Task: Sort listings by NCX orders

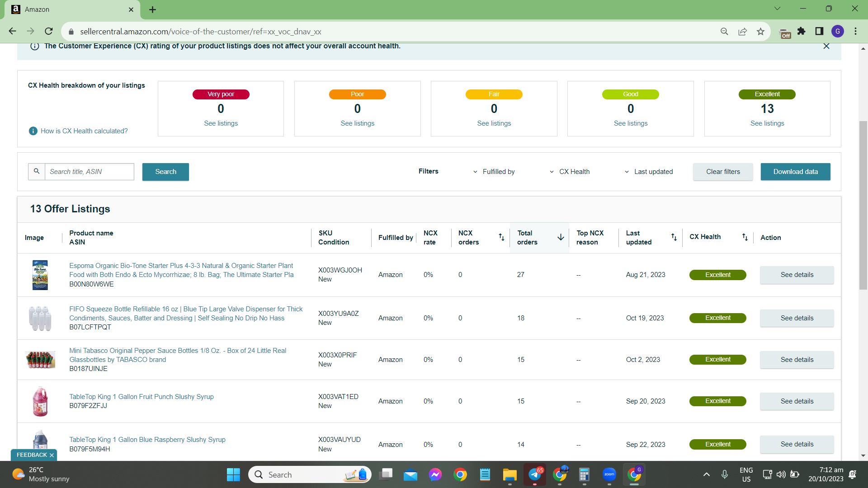Action: point(501,237)
